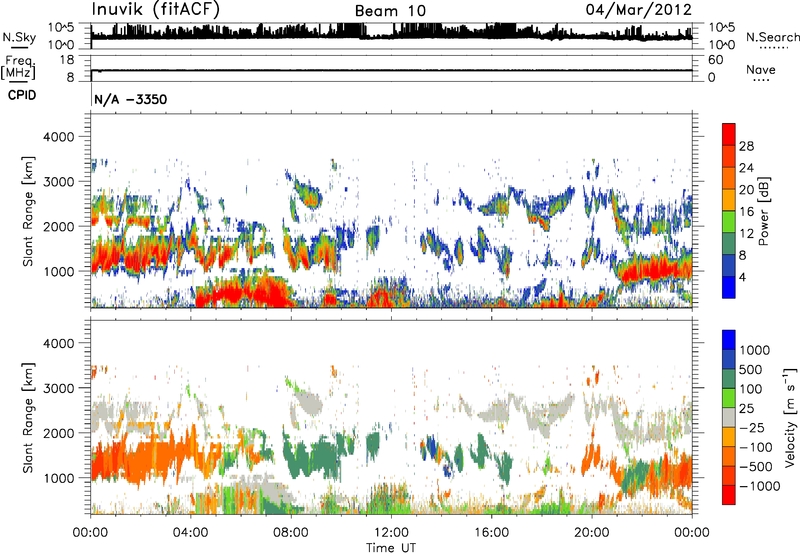Click the '1000' tick on the Velocity colorbar

755,350
